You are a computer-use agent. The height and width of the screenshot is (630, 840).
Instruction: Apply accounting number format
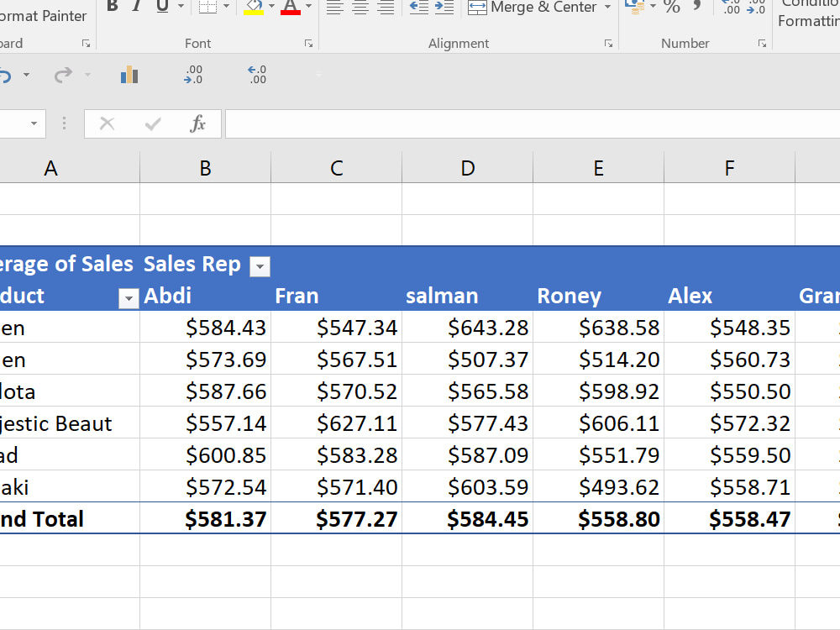[x=635, y=6]
